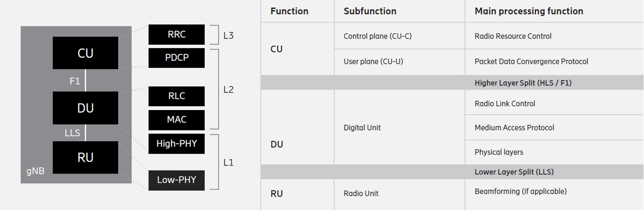Select the DU block in the gNB diagram

click(86, 108)
